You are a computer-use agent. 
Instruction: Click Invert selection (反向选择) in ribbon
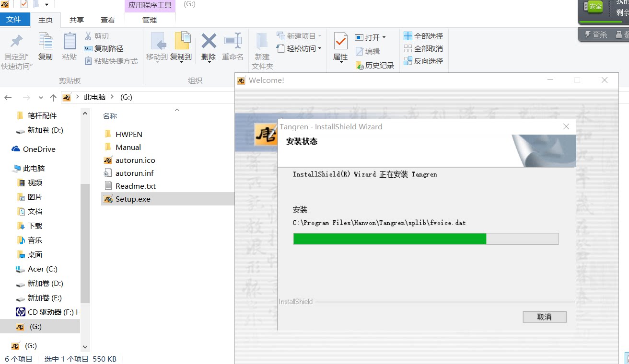point(423,61)
